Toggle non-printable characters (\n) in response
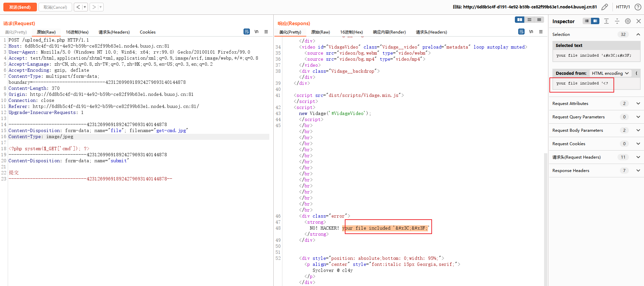Screen dimensions: 644x286 tap(531, 32)
